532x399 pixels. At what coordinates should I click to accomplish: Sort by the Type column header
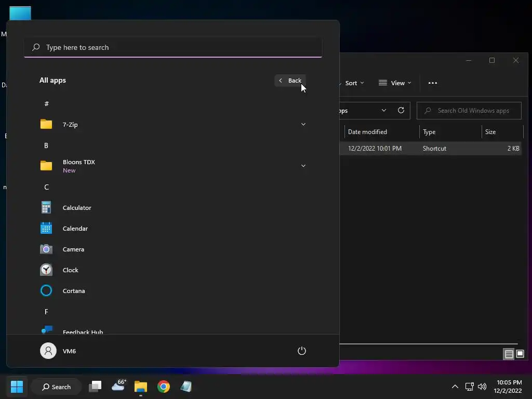pos(450,131)
